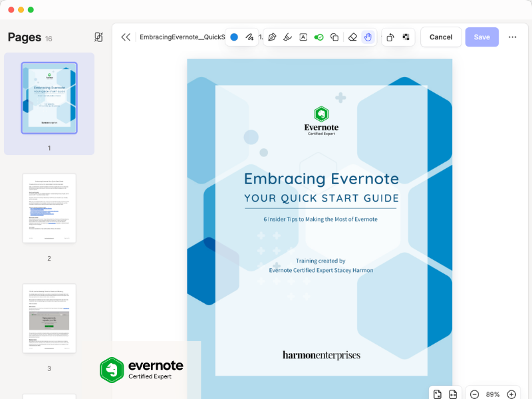This screenshot has height=399, width=532.
Task: Select the pen drawing tool
Action: 272,37
